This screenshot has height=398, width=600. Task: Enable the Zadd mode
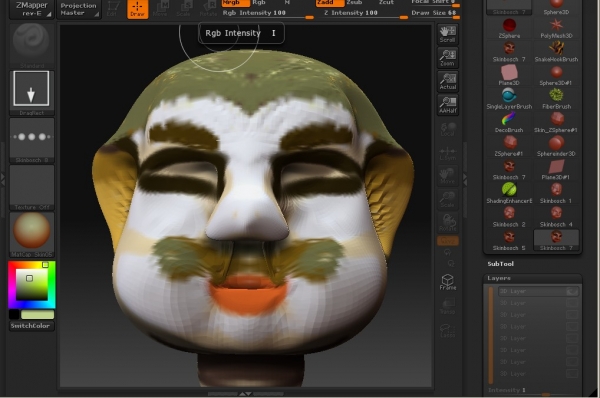click(329, 3)
